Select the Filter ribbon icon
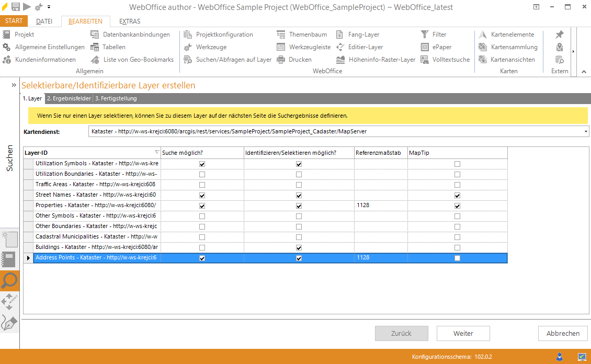 tap(424, 35)
